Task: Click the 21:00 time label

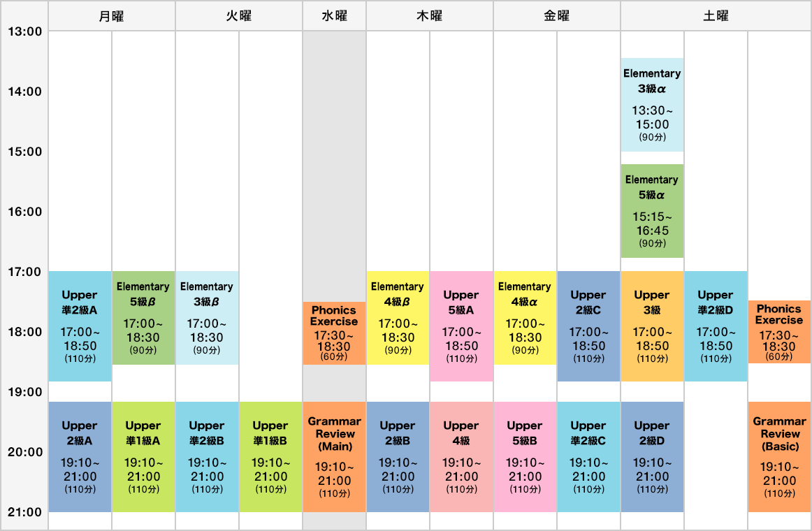Action: (25, 512)
